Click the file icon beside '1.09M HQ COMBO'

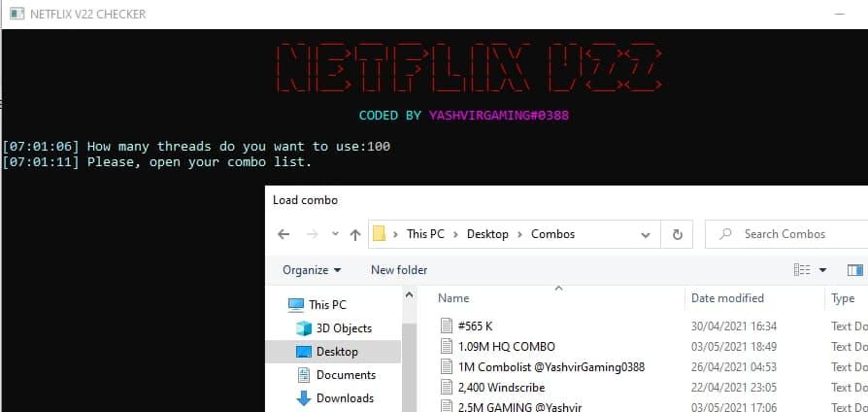coord(447,347)
